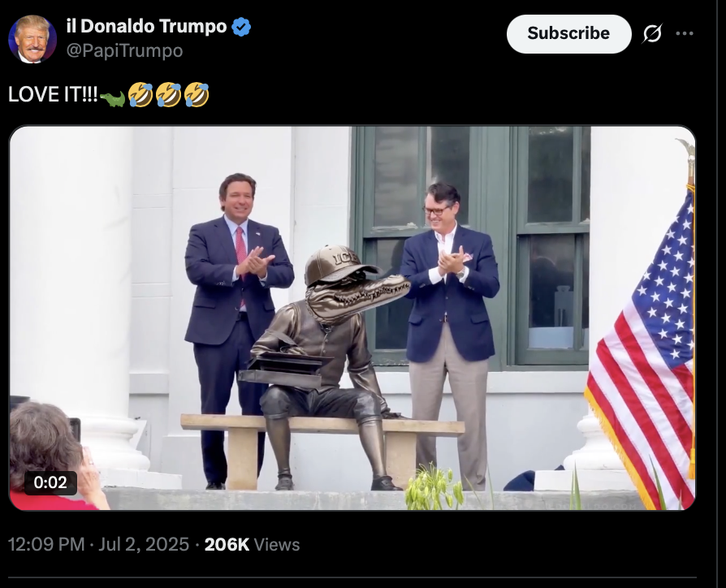Click the American flag in the video
Image resolution: width=726 pixels, height=588 pixels.
point(642,352)
